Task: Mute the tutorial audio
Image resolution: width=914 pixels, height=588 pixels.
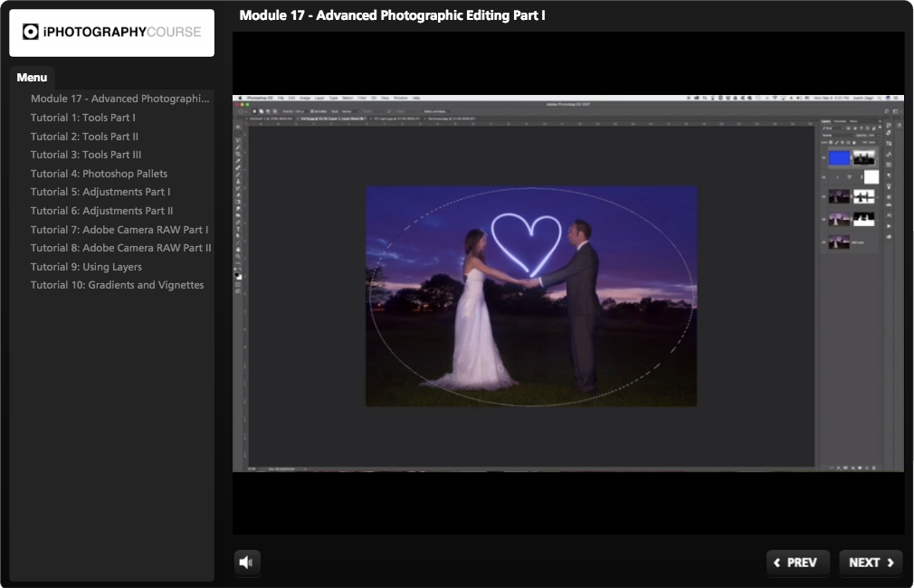Action: (x=246, y=563)
